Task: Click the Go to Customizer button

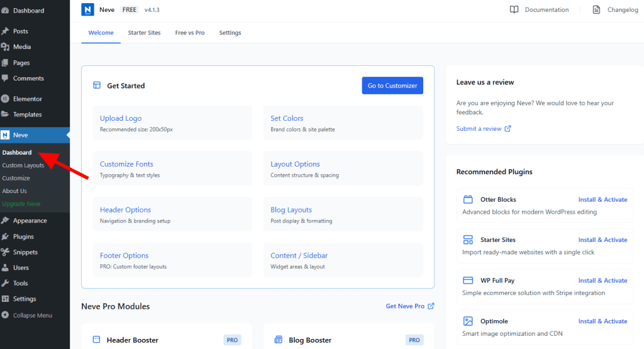Action: click(x=392, y=86)
